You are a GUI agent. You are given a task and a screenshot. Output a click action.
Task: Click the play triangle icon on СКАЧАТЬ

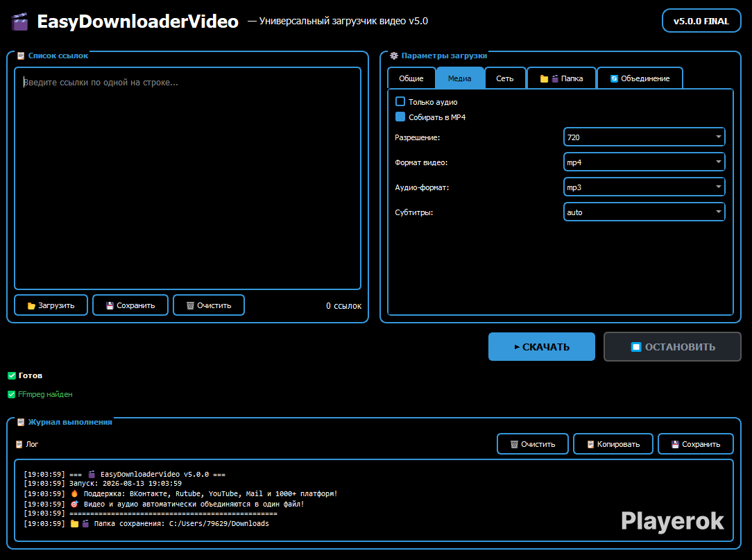(517, 347)
